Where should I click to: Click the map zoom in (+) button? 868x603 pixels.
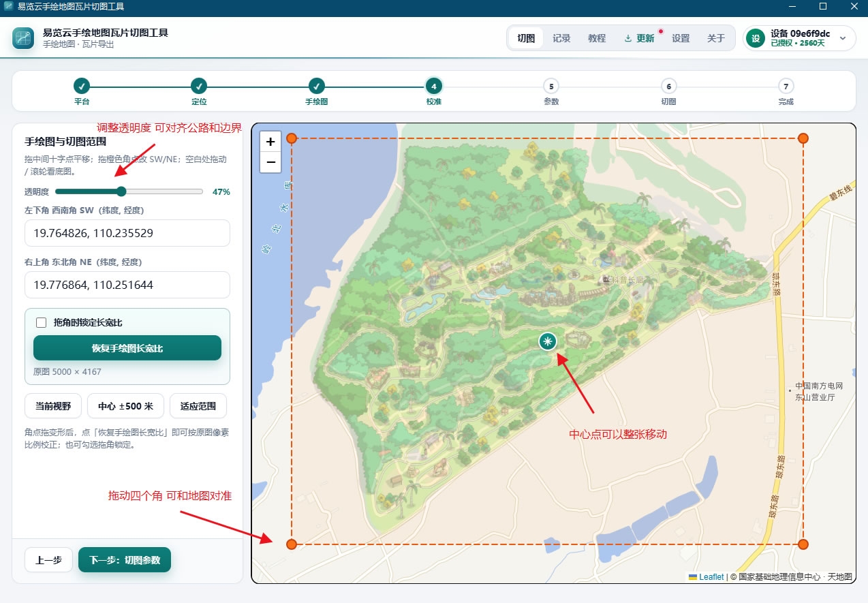tap(270, 142)
